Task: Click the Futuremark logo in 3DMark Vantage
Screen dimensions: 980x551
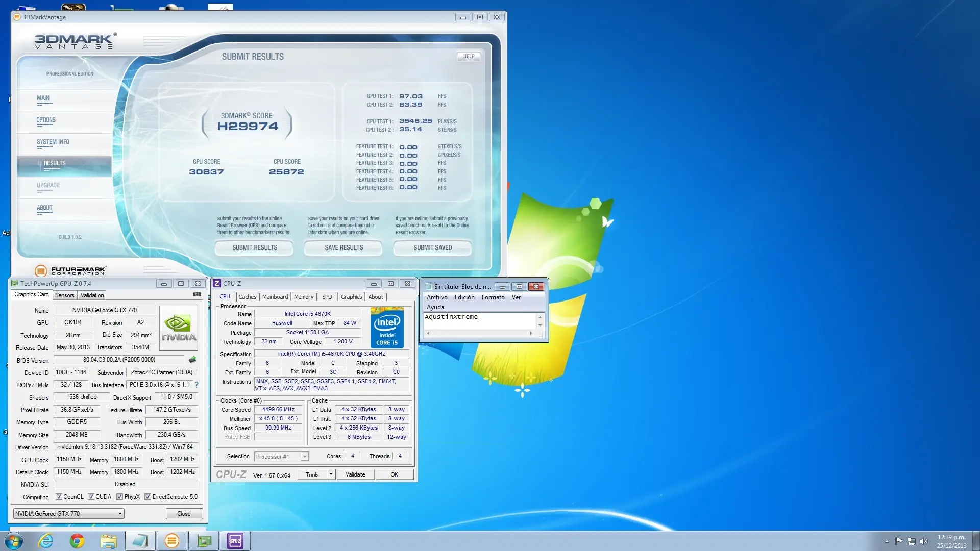Action: pos(71,270)
